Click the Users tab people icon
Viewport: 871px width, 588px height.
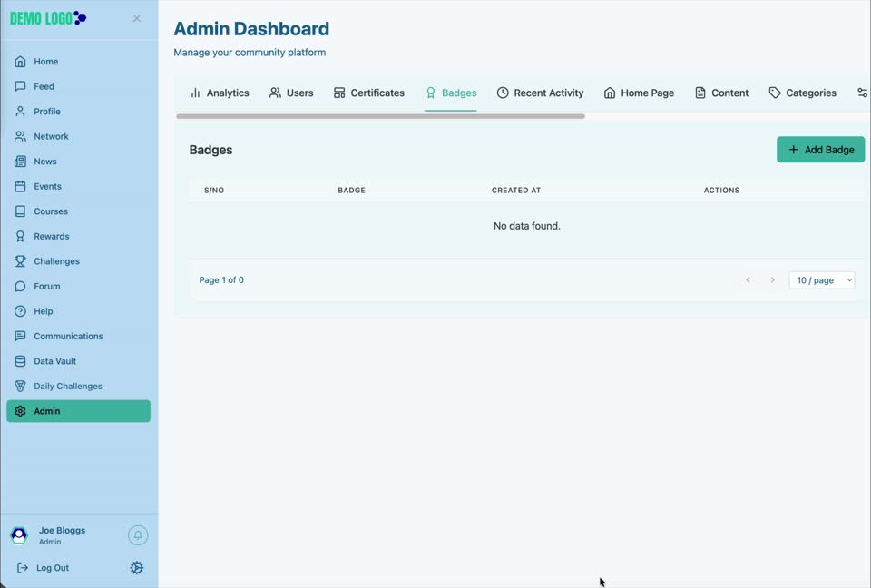click(x=275, y=93)
